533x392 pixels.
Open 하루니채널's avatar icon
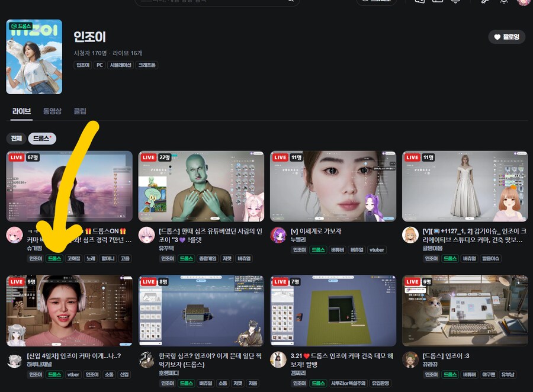tap(15, 360)
